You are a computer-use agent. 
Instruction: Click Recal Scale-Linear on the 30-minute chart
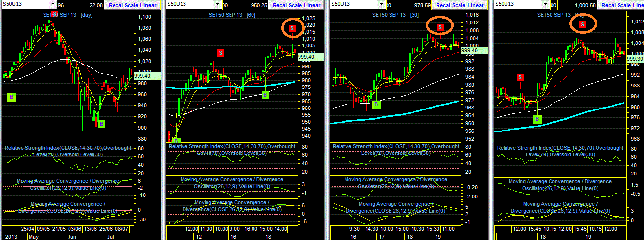click(x=460, y=5)
